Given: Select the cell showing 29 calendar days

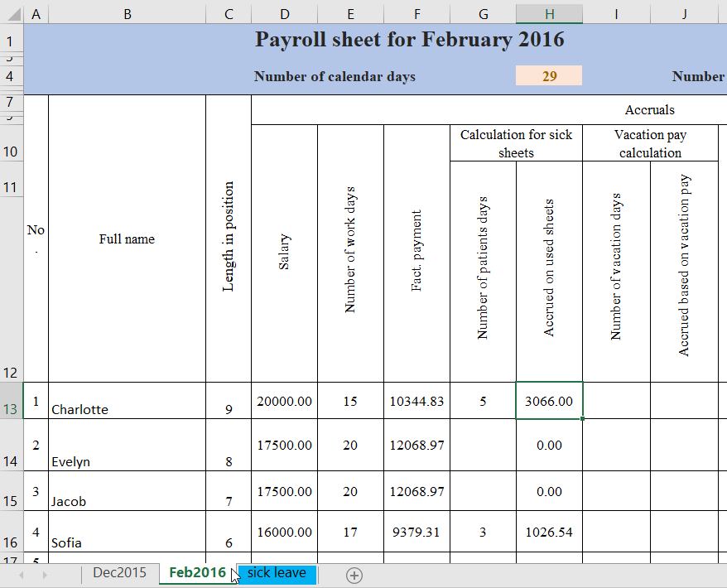Looking at the screenshot, I should coord(549,75).
